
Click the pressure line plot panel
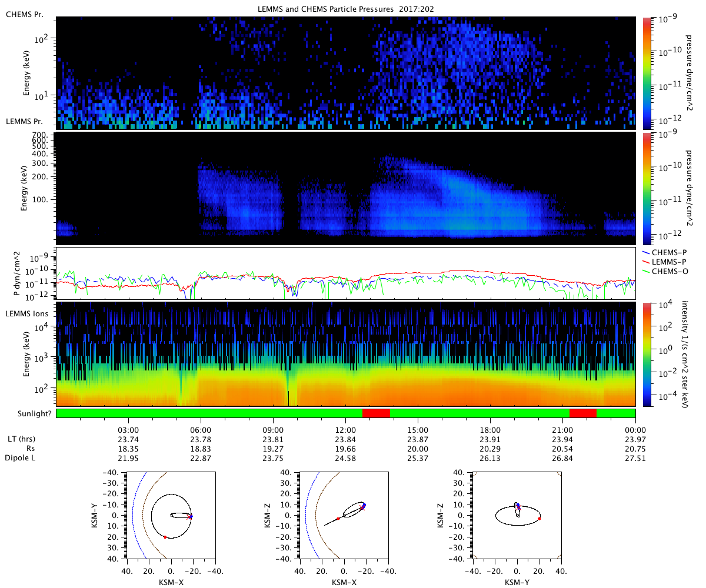tap(345, 273)
